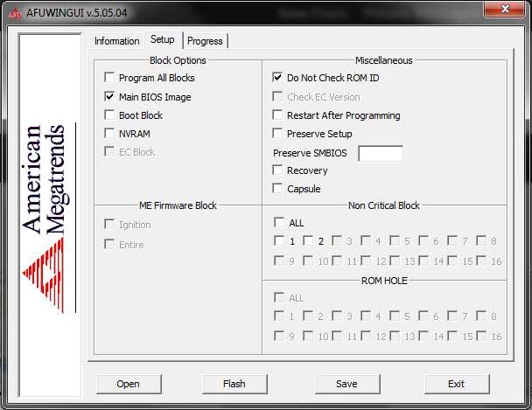The image size is (532, 410).
Task: Click Non Critical Block 7 checkbox
Action: pyautogui.click(x=452, y=240)
